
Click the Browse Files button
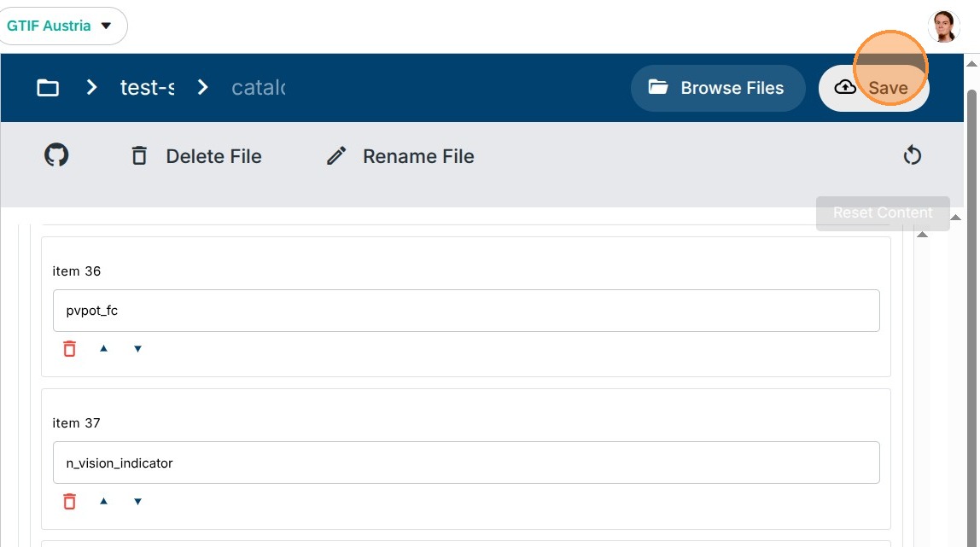point(717,88)
